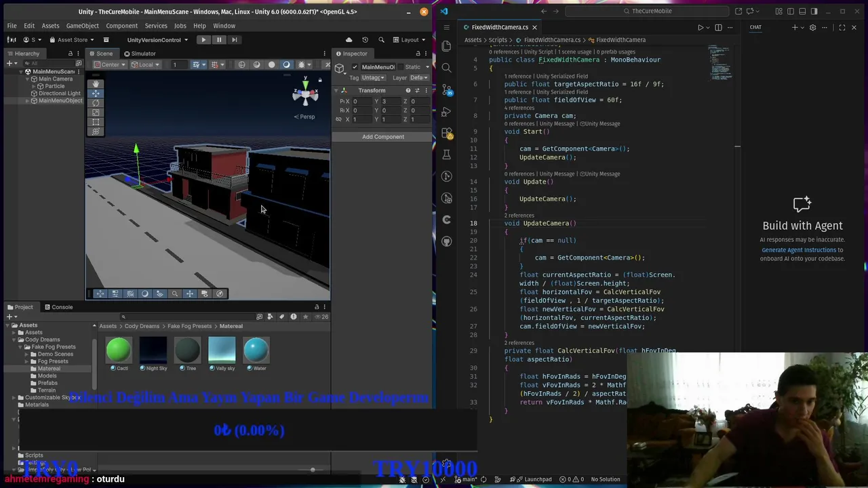Select the Scale tool in Scene view

(x=96, y=112)
